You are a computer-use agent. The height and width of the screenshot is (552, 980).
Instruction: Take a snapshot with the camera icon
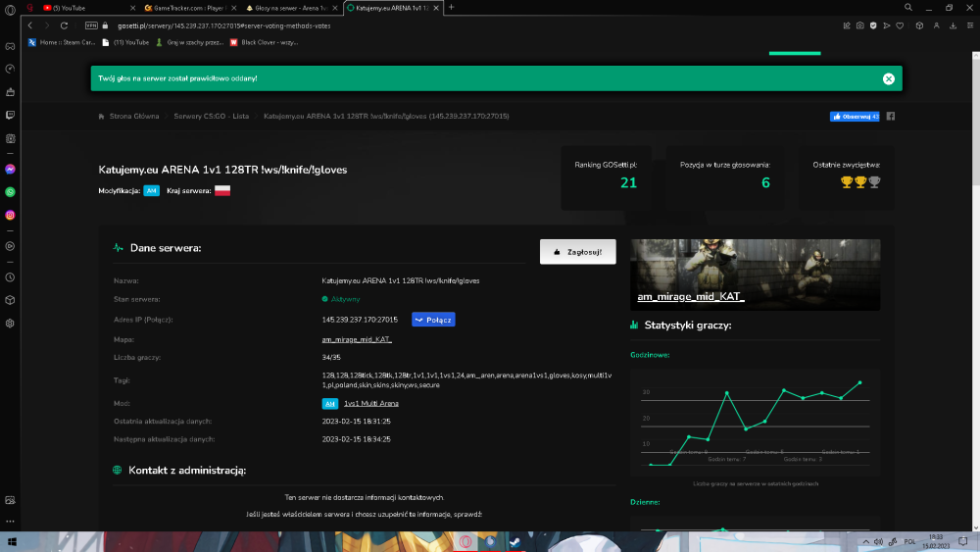tap(860, 25)
